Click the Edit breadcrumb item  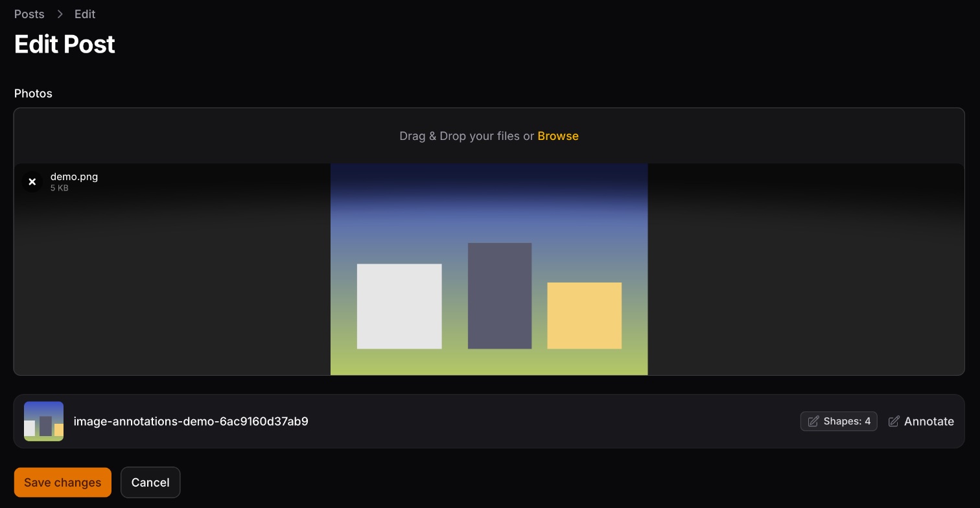85,14
